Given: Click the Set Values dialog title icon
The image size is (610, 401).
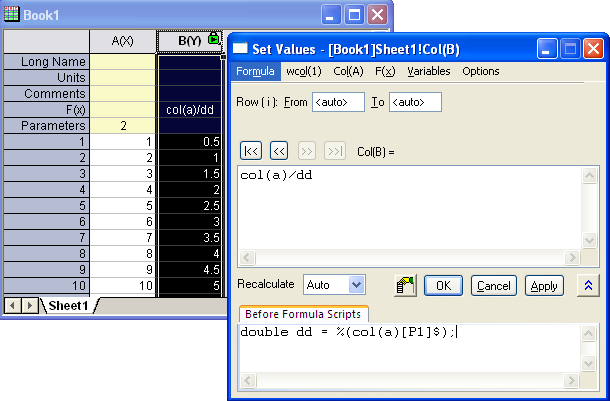Looking at the screenshot, I should point(240,49).
